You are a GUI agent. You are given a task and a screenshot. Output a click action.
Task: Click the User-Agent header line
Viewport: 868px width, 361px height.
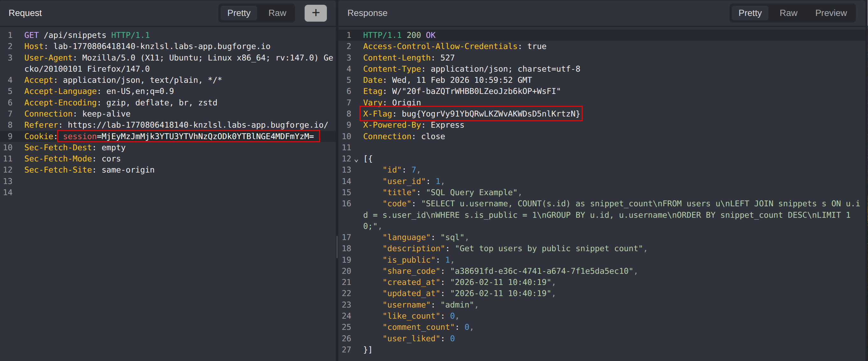(x=178, y=58)
